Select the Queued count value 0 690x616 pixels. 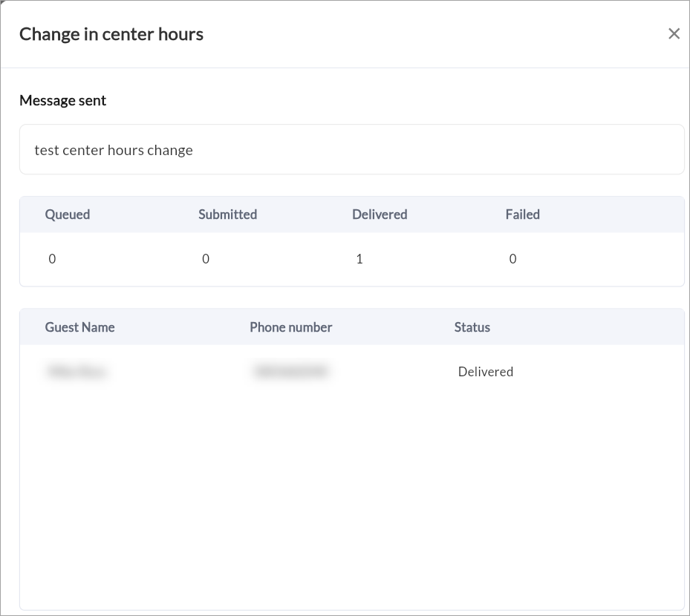pos(52,259)
